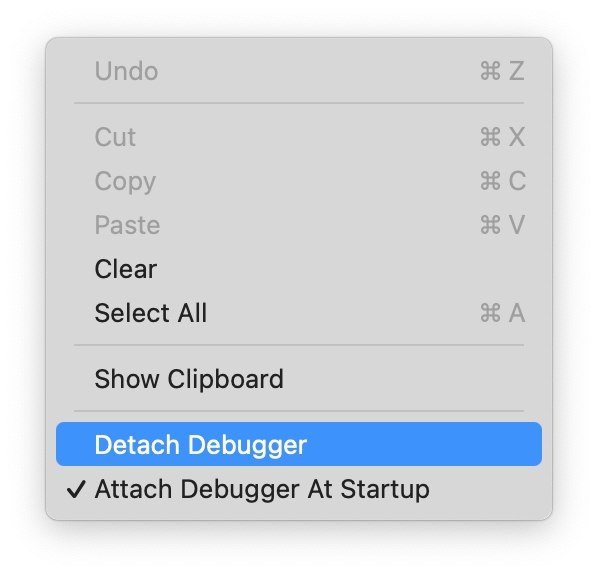The height and width of the screenshot is (574, 598).
Task: Disable attaching the debugger at startup
Action: tap(299, 489)
